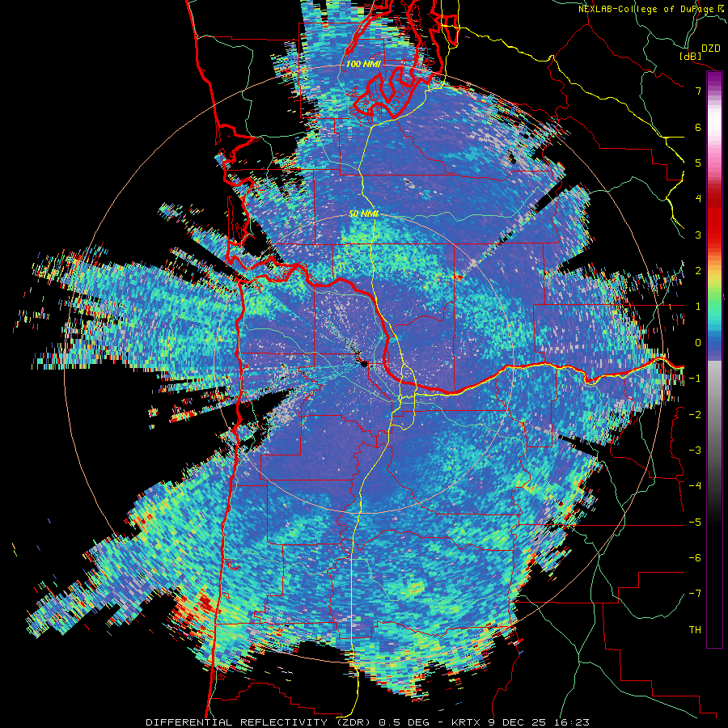This screenshot has width=728, height=728.
Task: Click the 7 value on the color scale
Action: tap(698, 91)
